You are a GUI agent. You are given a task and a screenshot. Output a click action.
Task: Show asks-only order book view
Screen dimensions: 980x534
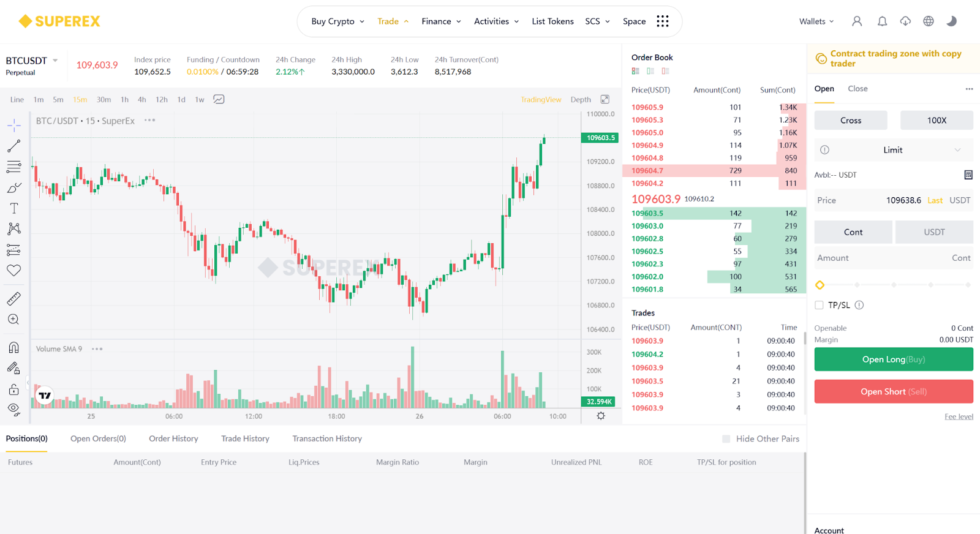pyautogui.click(x=665, y=71)
